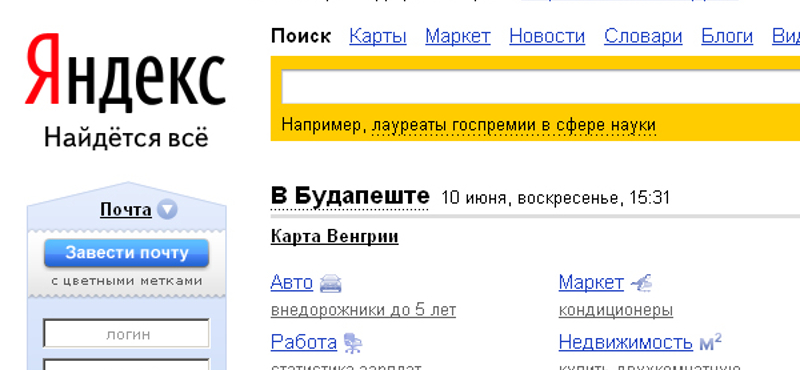Open внедорожники до 5 лет link
The height and width of the screenshot is (370, 800).
point(363,310)
